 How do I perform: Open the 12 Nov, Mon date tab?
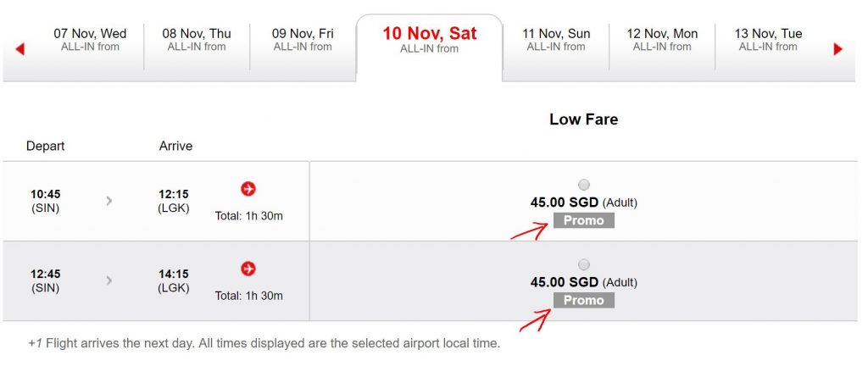tap(662, 40)
